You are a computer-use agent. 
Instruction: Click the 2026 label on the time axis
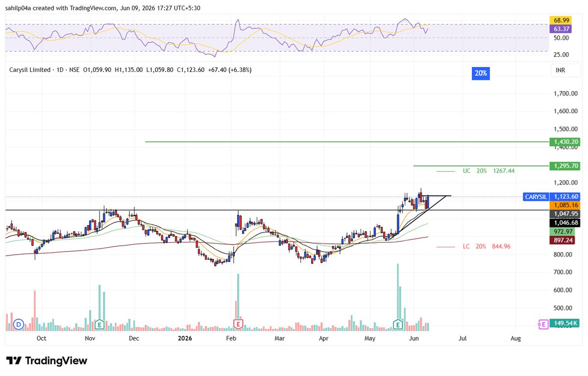coord(185,338)
